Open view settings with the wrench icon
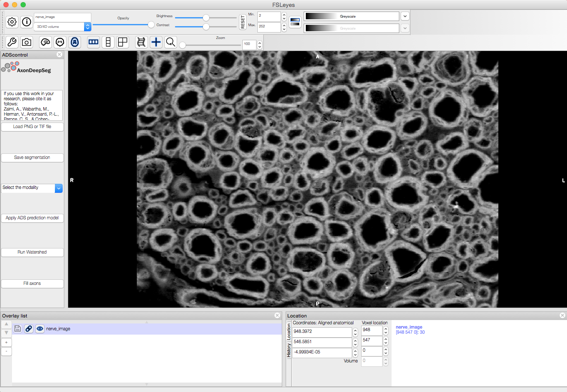The image size is (567, 392). click(x=12, y=42)
